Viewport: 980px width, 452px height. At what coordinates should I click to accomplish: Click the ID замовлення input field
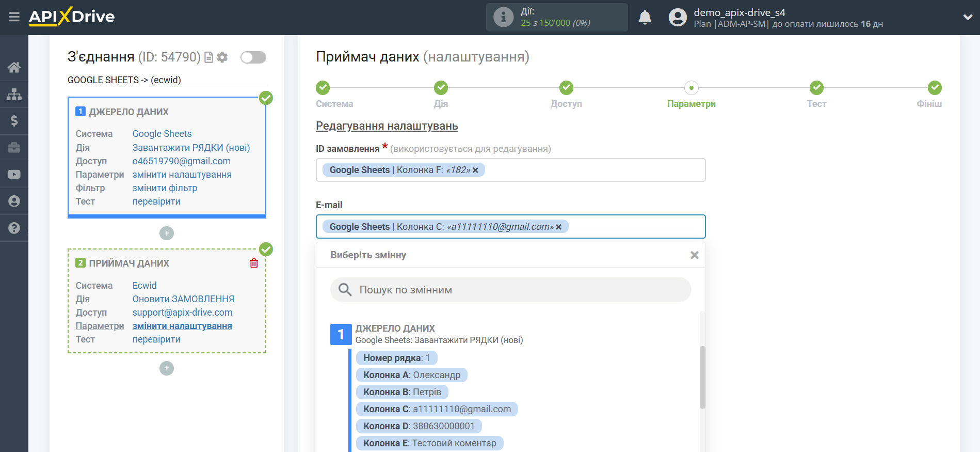pyautogui.click(x=510, y=170)
